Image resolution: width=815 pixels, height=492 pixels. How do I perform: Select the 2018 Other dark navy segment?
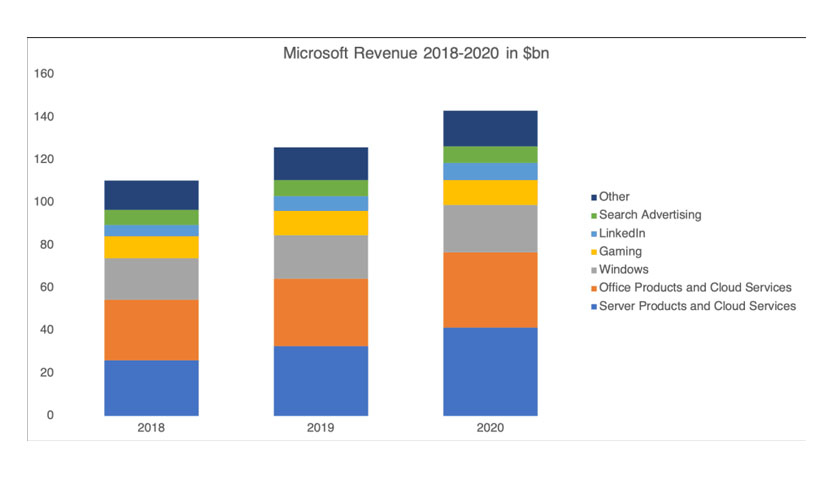(x=151, y=195)
